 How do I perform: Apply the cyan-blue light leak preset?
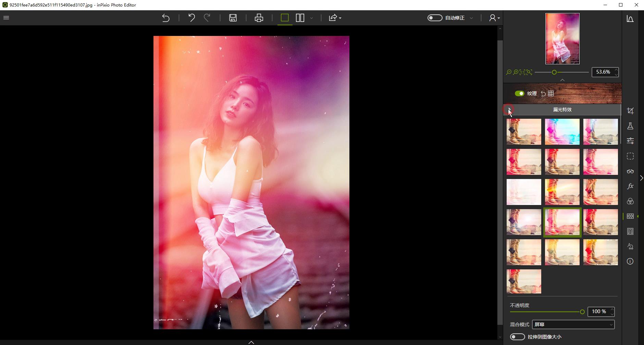[562, 132]
